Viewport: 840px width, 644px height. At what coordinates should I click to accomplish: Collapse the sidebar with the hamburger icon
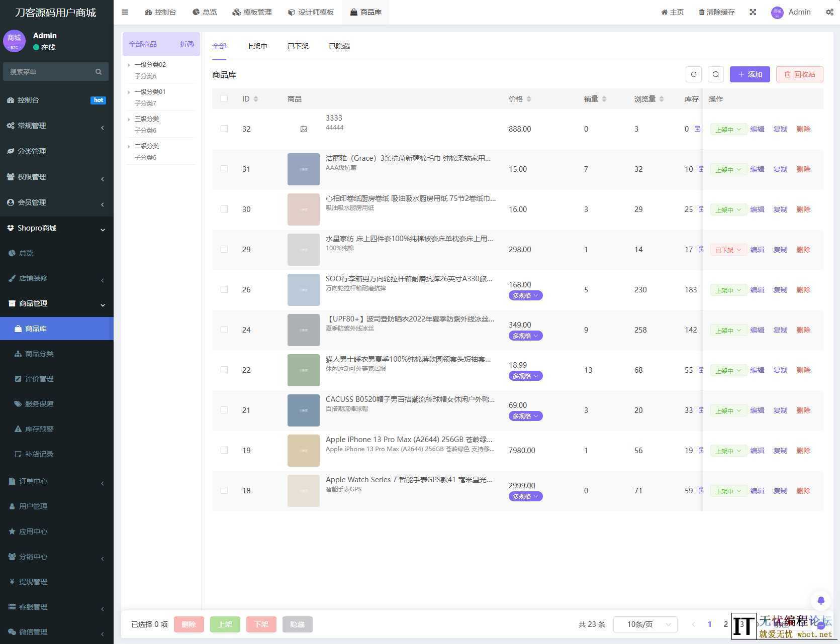(x=125, y=12)
